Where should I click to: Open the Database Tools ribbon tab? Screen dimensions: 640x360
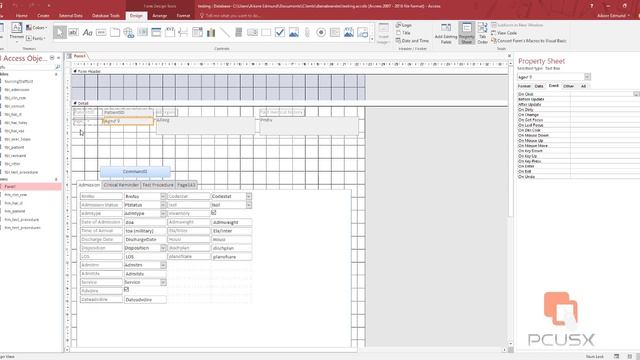click(x=106, y=16)
